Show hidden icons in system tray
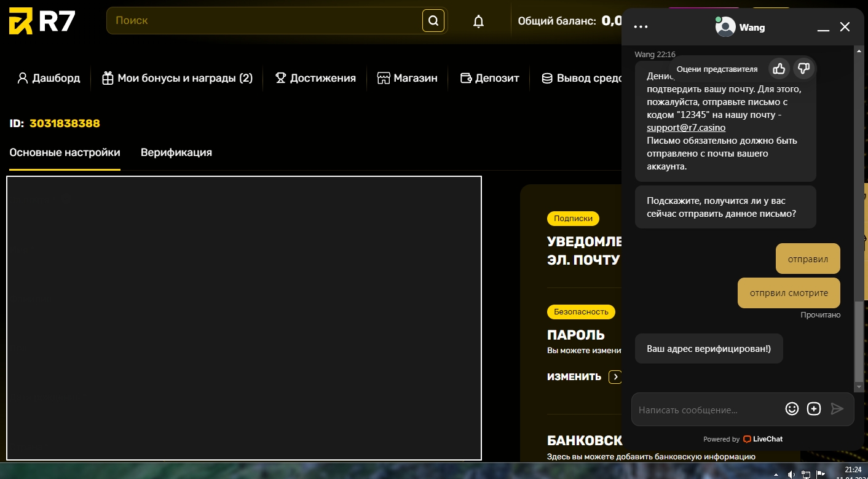 coord(776,475)
